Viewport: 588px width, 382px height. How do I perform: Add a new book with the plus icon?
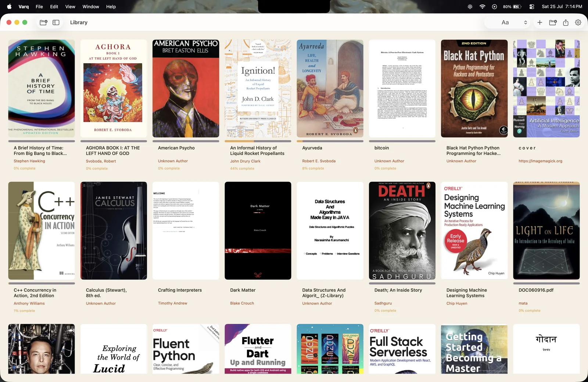click(539, 22)
